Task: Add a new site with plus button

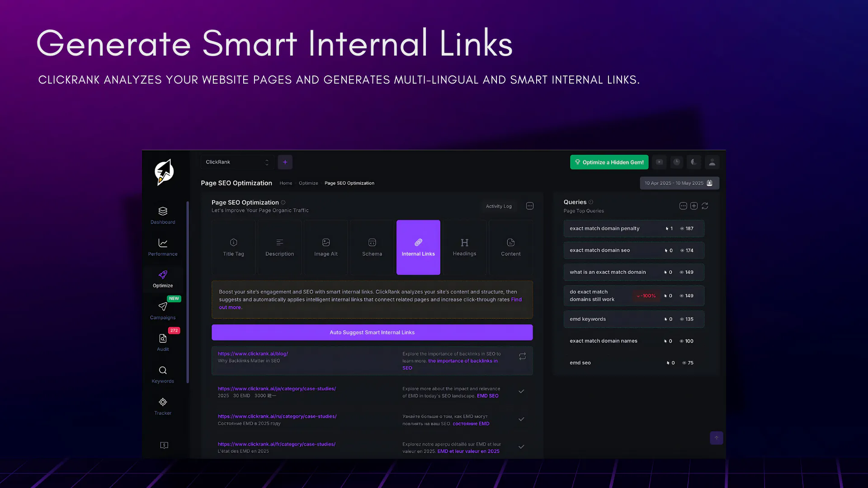Action: point(285,162)
